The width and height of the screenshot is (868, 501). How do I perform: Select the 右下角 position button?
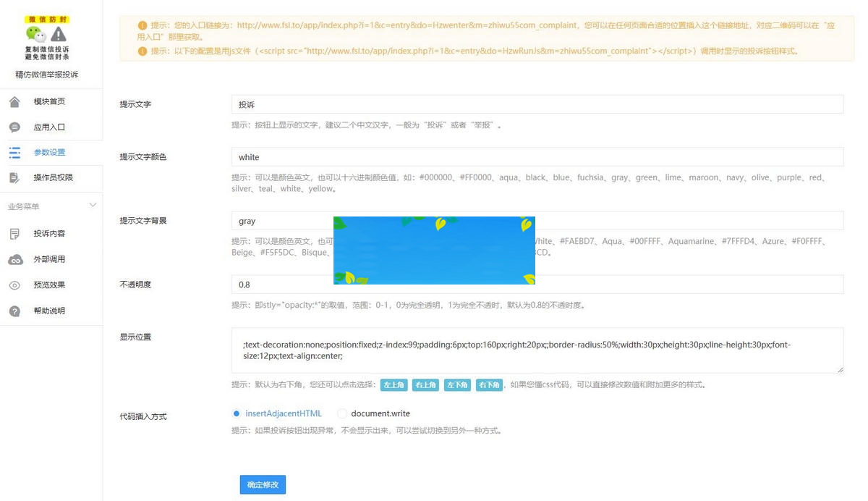coord(489,384)
